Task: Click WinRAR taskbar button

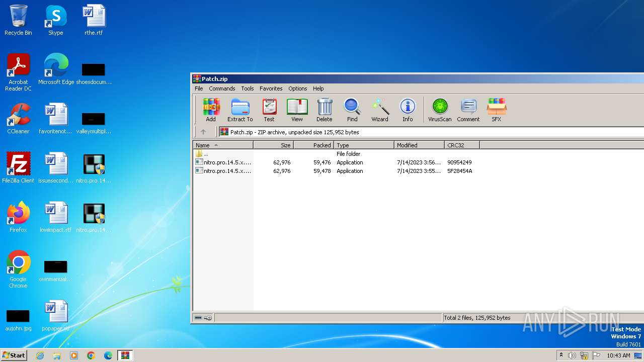Action: pos(125,355)
